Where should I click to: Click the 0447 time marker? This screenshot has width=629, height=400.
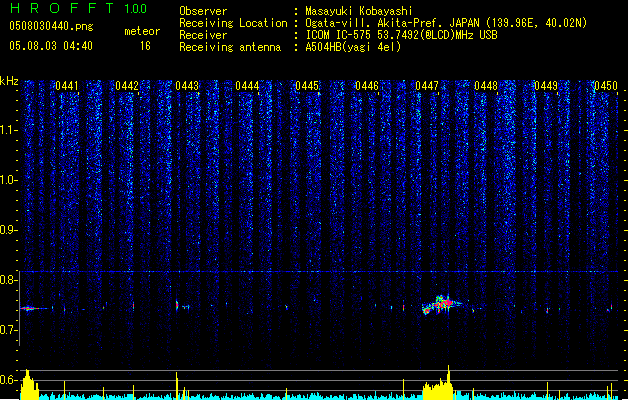pos(427,86)
